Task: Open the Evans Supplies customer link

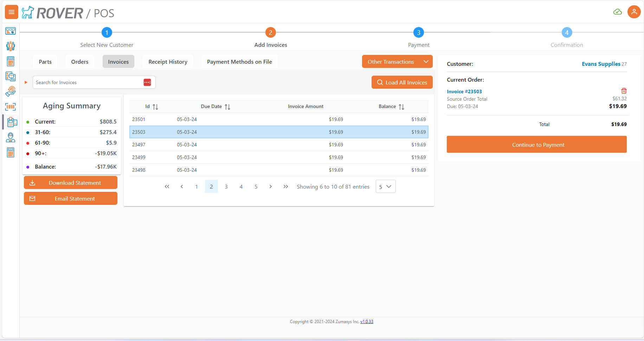Action: click(601, 64)
